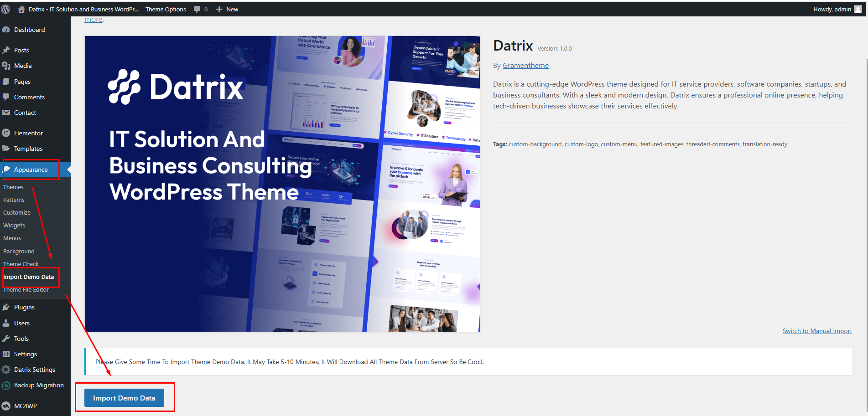Open the Dashboard menu item
868x416 pixels.
[x=30, y=30]
